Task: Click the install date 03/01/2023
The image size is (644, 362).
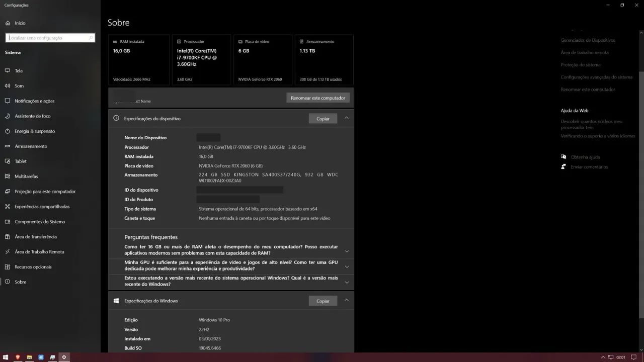Action: (x=210, y=339)
